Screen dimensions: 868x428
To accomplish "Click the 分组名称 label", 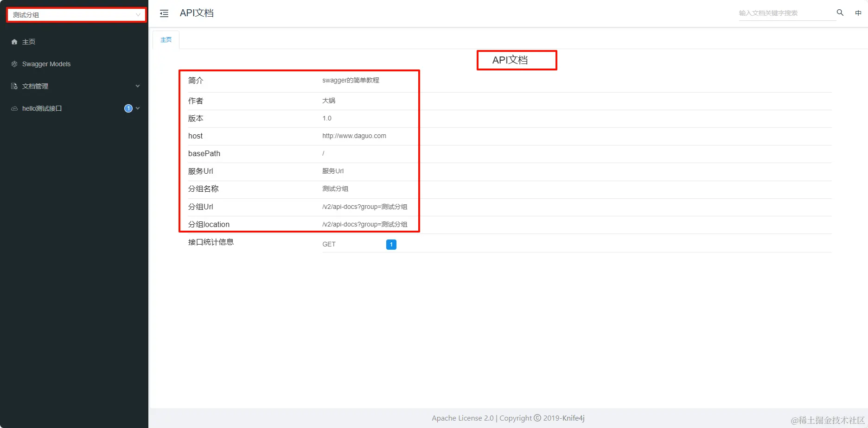I will (x=203, y=189).
